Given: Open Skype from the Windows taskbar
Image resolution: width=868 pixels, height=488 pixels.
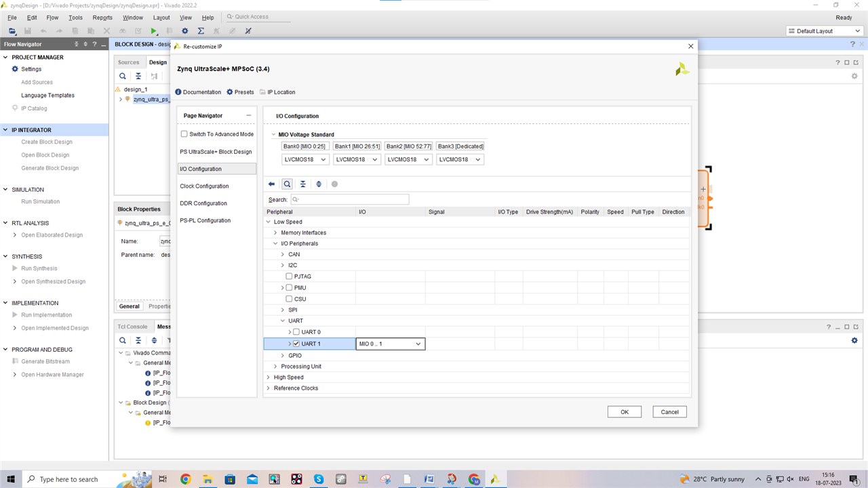Looking at the screenshot, I should (318, 479).
